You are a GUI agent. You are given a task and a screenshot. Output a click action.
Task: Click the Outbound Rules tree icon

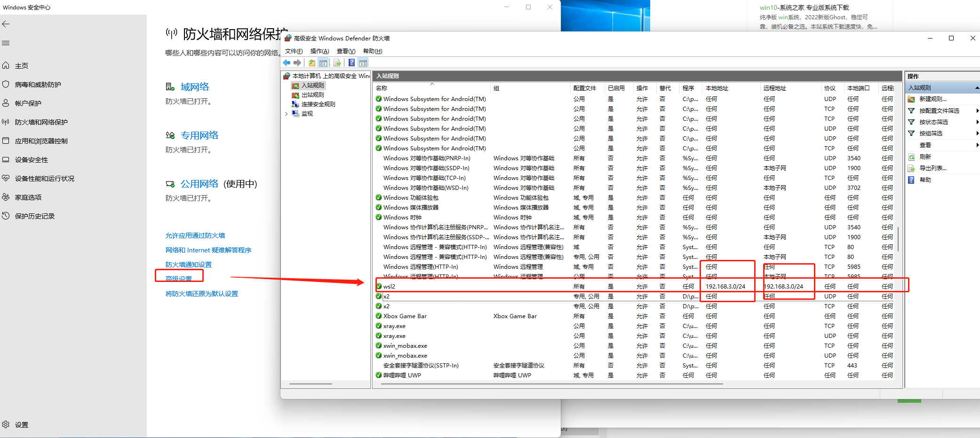[x=295, y=95]
